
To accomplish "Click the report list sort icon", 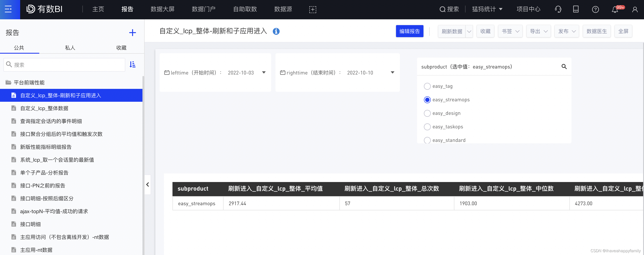I will point(133,65).
